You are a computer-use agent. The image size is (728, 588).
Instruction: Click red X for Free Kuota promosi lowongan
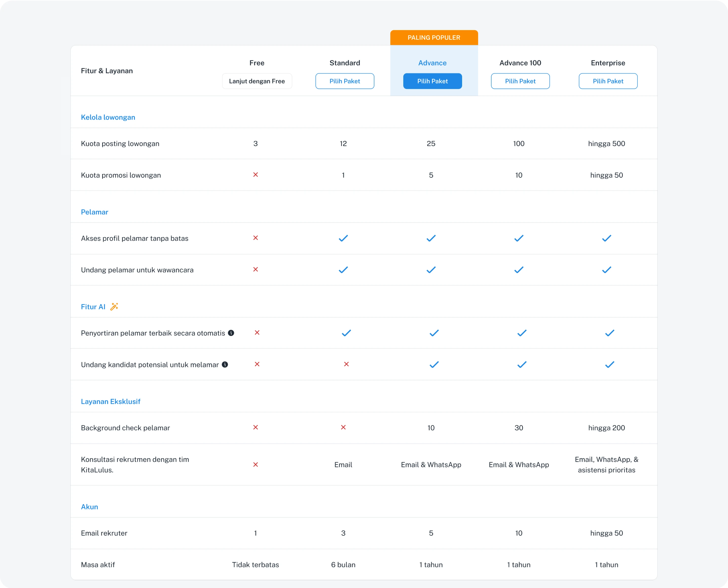click(256, 175)
